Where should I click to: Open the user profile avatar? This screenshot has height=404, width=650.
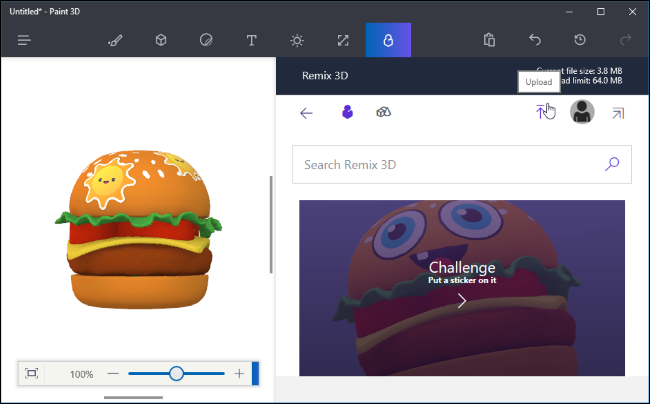click(582, 112)
